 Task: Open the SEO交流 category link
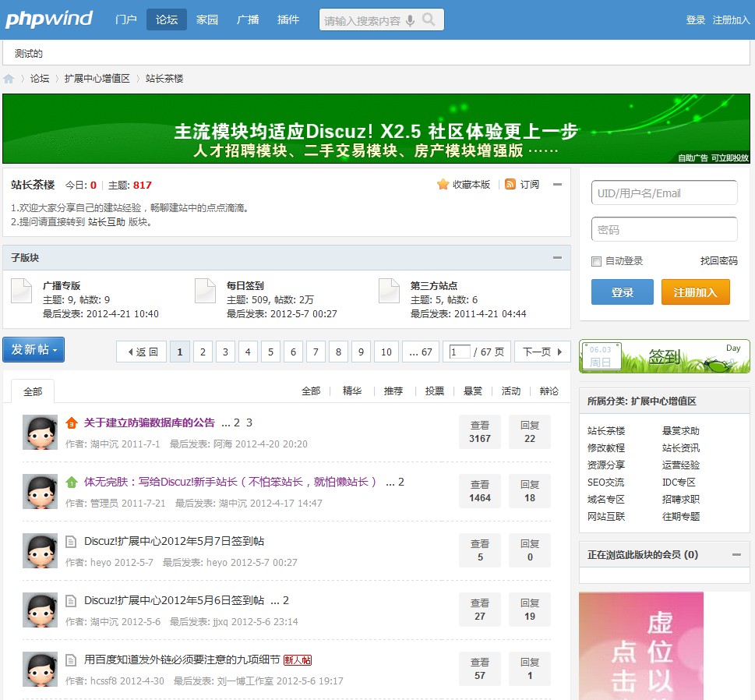[x=605, y=483]
